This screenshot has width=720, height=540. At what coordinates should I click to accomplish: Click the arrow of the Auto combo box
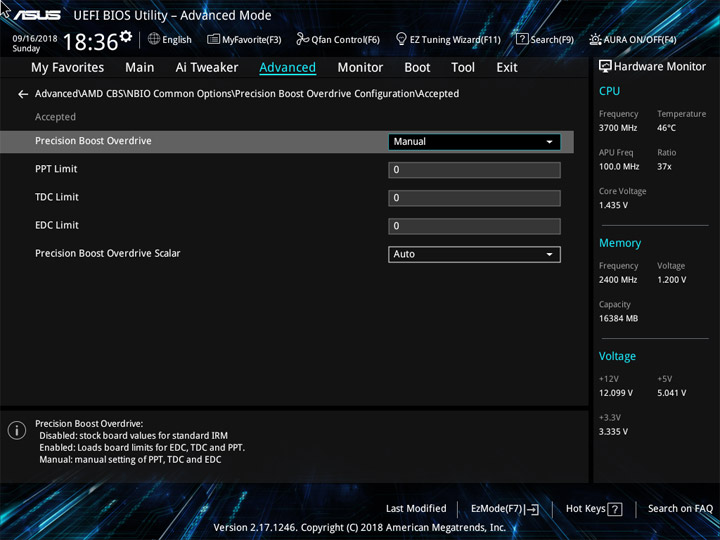[549, 254]
